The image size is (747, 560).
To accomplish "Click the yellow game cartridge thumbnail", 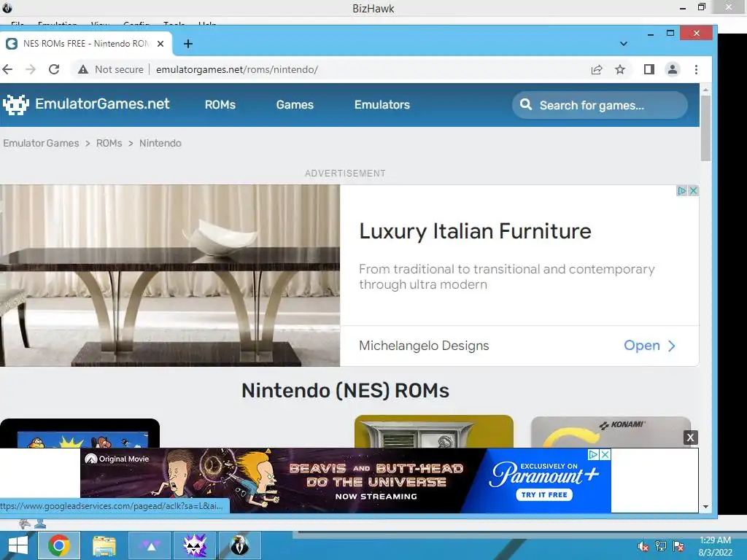I will click(x=434, y=432).
